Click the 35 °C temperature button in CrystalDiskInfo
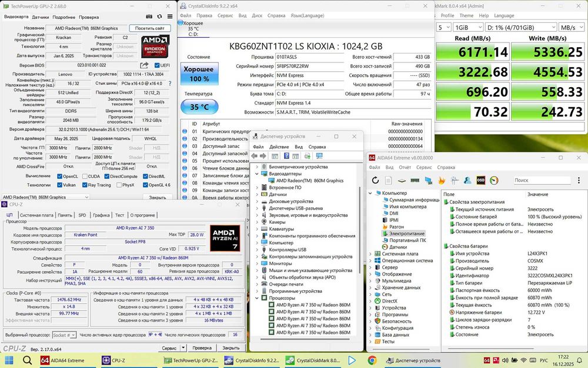 coord(199,107)
